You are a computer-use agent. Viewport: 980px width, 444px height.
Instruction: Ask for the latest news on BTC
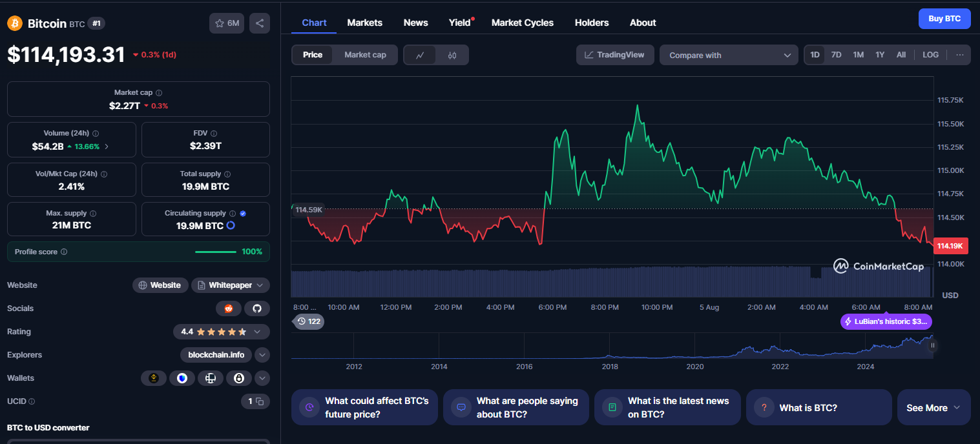click(667, 407)
